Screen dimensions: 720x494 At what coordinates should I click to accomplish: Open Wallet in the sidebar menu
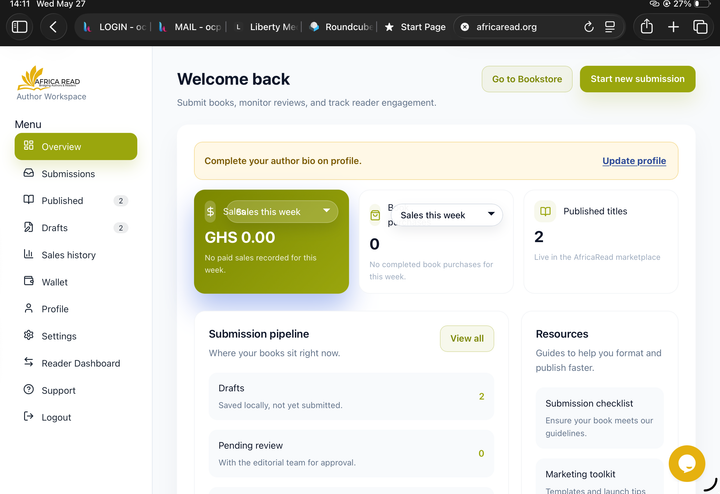[76, 282]
